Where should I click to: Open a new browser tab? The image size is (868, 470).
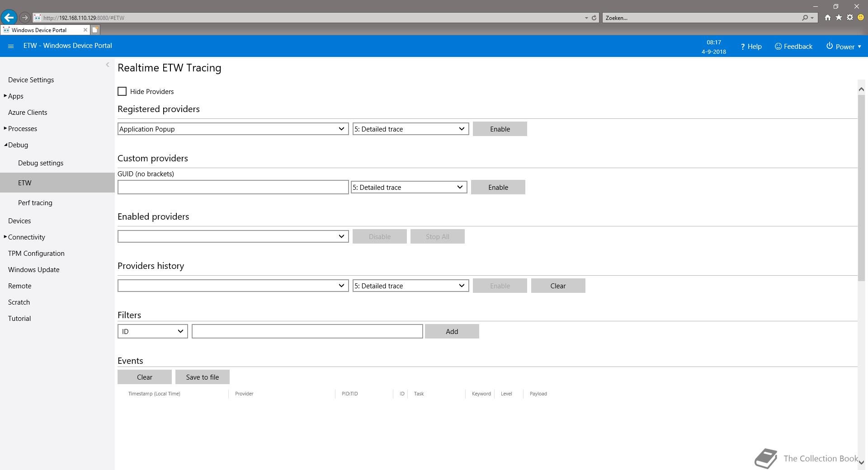pyautogui.click(x=95, y=30)
